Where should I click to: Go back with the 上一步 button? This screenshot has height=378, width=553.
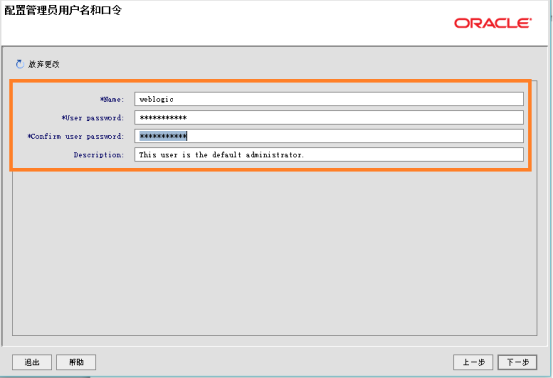click(x=473, y=362)
